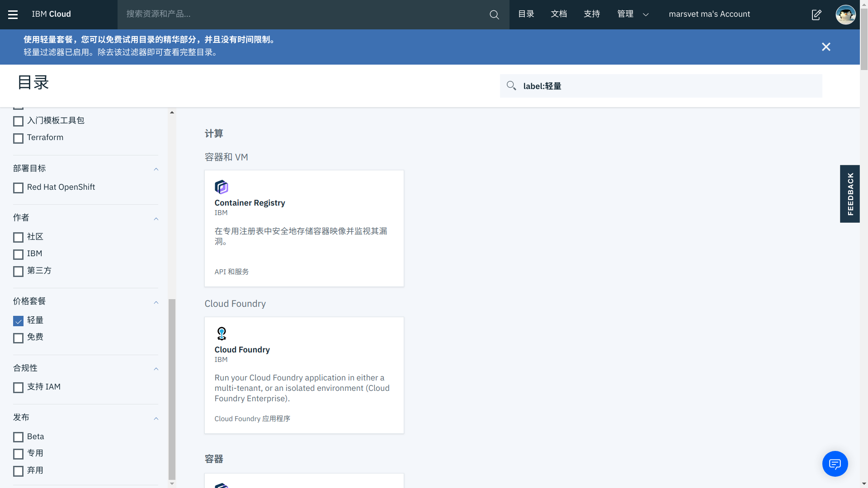
Task: Click the Cloud Foundry subcategory heading
Action: (x=235, y=304)
